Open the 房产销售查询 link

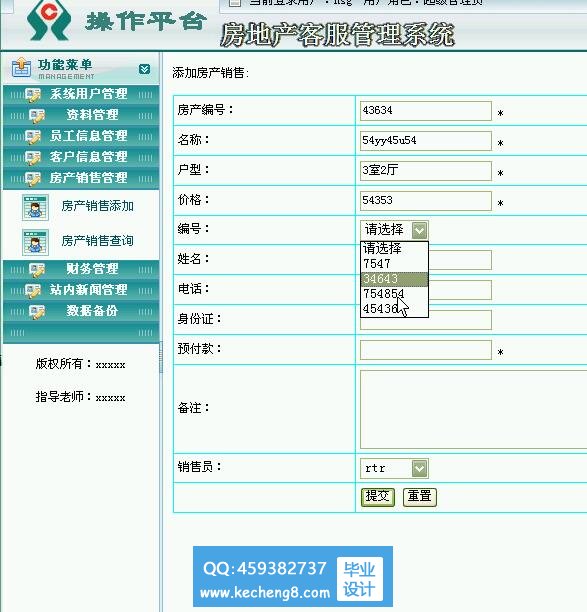pyautogui.click(x=98, y=241)
